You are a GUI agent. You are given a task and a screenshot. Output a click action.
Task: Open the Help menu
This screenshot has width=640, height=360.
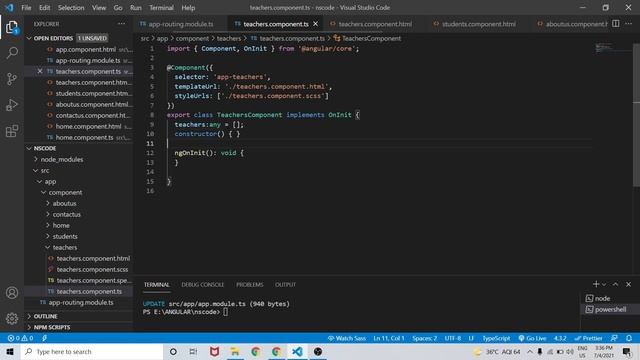(x=188, y=8)
